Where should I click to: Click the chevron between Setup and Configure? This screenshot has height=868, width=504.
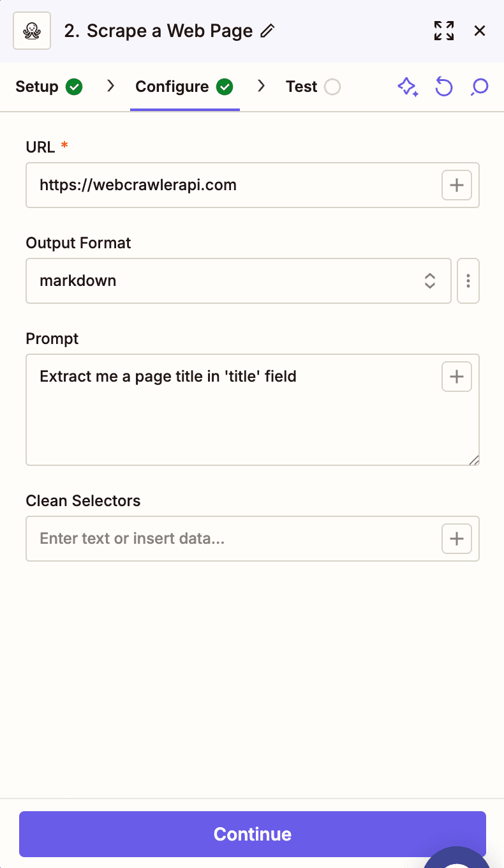pyautogui.click(x=110, y=86)
